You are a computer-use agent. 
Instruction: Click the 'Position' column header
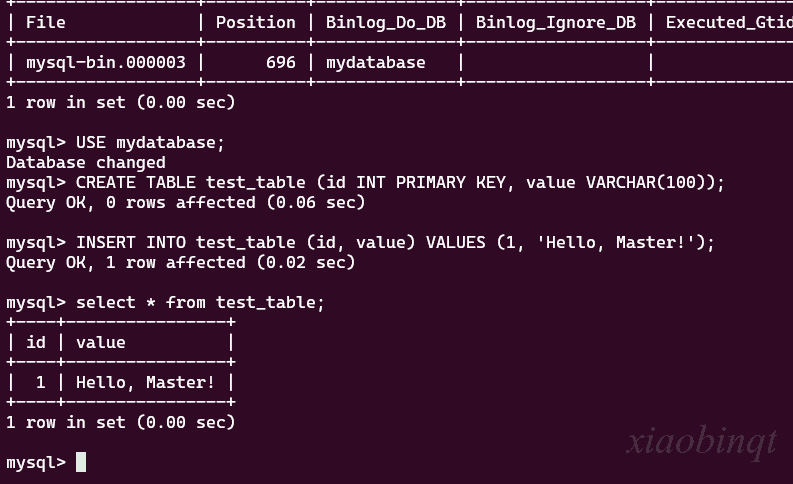[255, 23]
